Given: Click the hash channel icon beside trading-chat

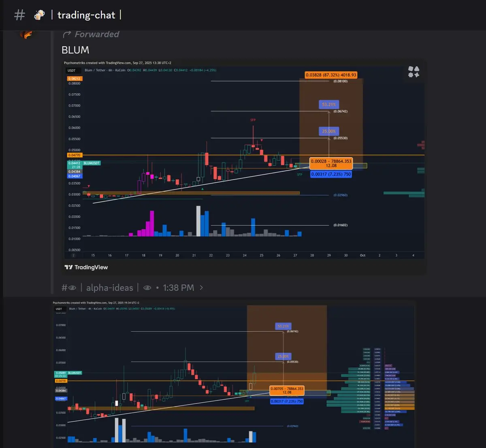Looking at the screenshot, I should 19,15.
